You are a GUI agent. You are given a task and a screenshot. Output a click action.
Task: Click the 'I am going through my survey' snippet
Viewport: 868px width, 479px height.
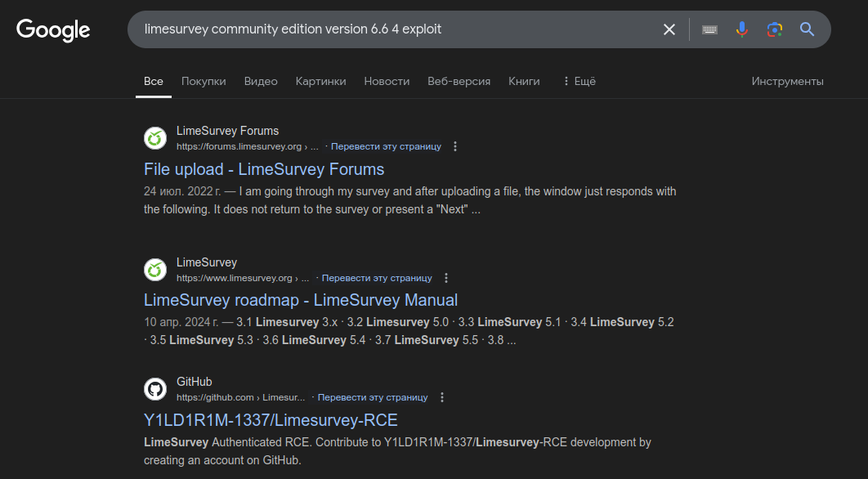click(x=409, y=200)
